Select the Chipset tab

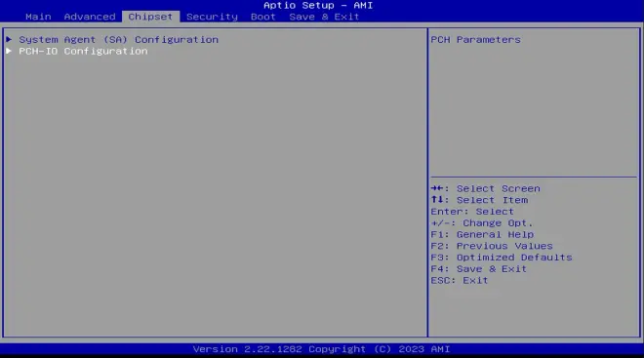[150, 17]
